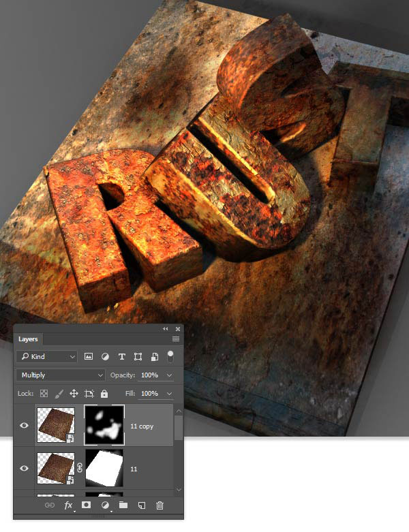Open the Kind filter type dropdown
Viewport: 409px width, 532px height.
(48, 356)
